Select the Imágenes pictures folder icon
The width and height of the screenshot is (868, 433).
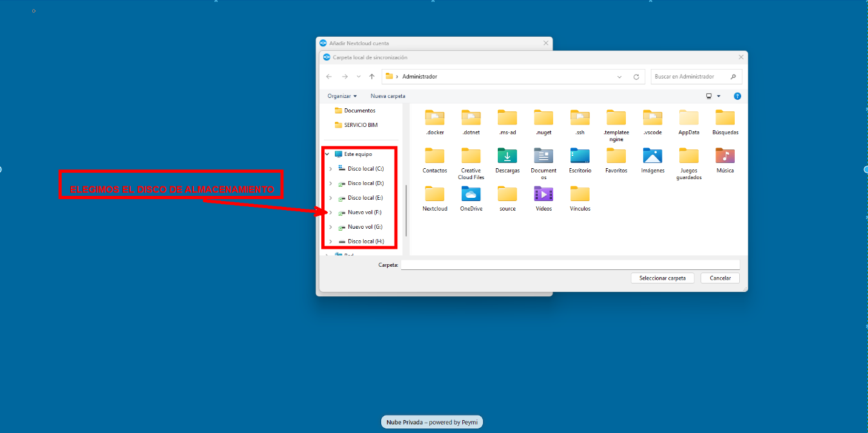click(652, 157)
